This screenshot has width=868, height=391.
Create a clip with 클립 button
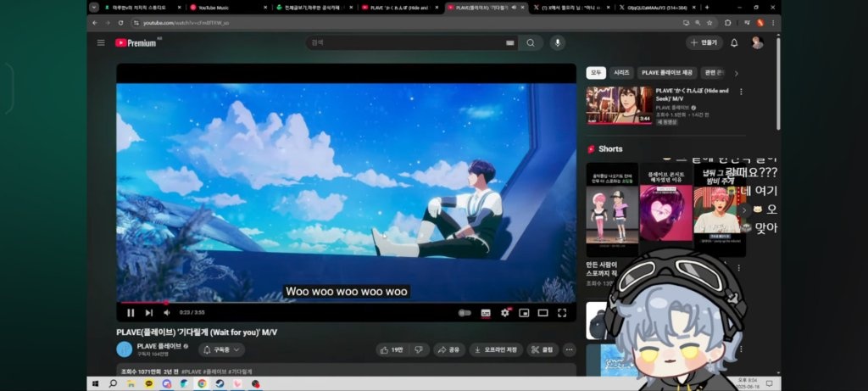[542, 349]
